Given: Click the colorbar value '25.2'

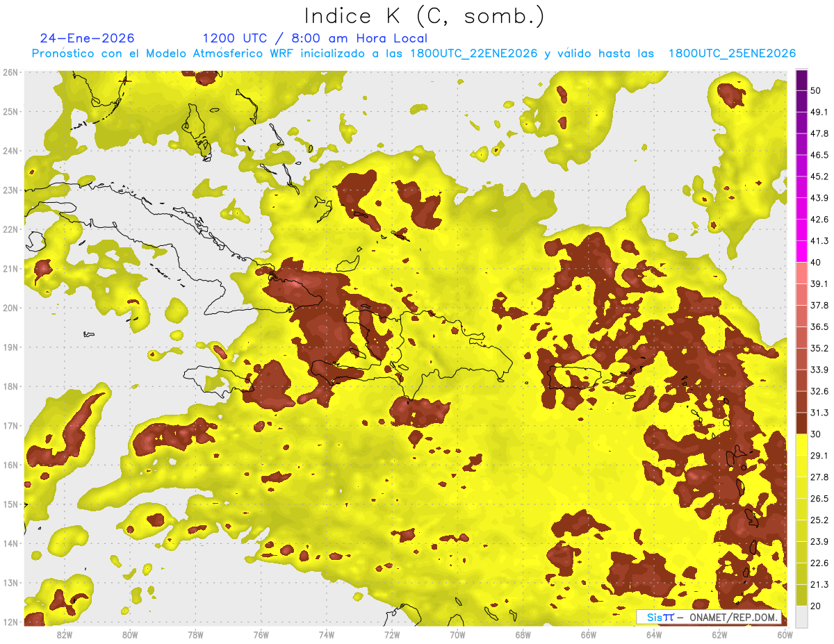Looking at the screenshot, I should tap(819, 520).
